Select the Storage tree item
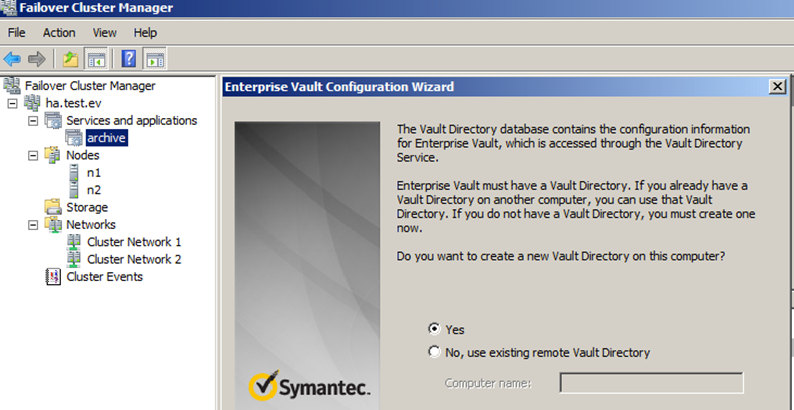This screenshot has height=410, width=794. [87, 207]
